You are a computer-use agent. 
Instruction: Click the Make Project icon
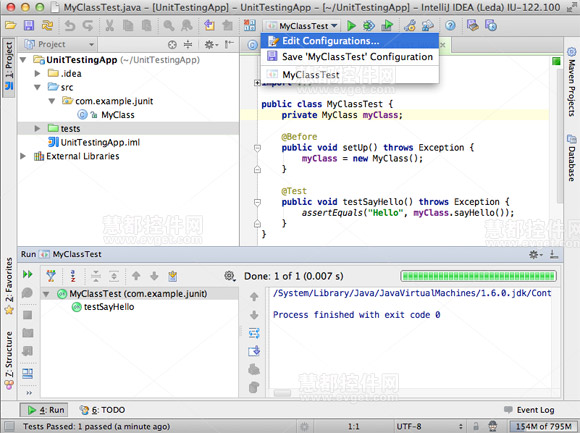coord(250,26)
